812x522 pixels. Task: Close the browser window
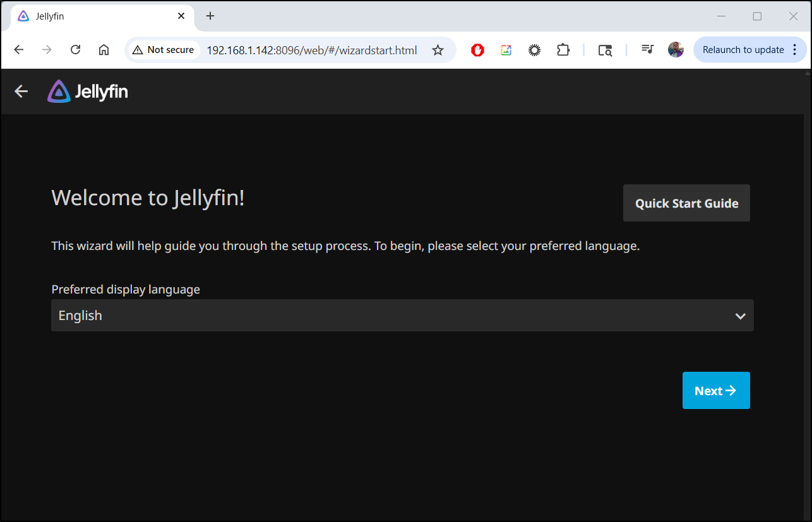point(794,16)
